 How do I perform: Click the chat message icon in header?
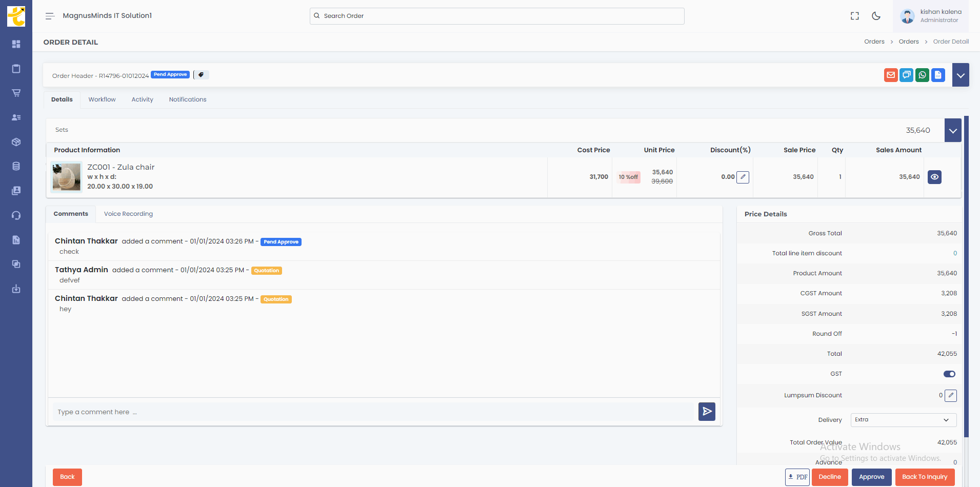pyautogui.click(x=907, y=75)
